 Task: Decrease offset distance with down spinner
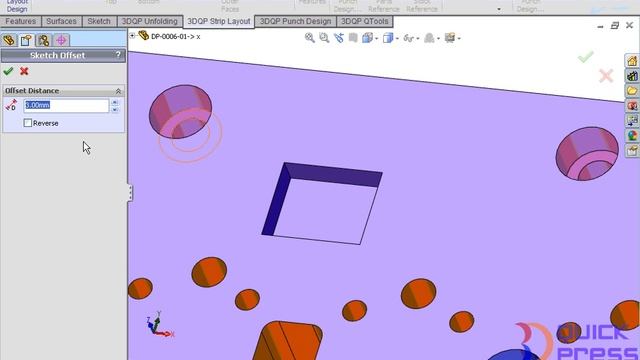coord(115,109)
